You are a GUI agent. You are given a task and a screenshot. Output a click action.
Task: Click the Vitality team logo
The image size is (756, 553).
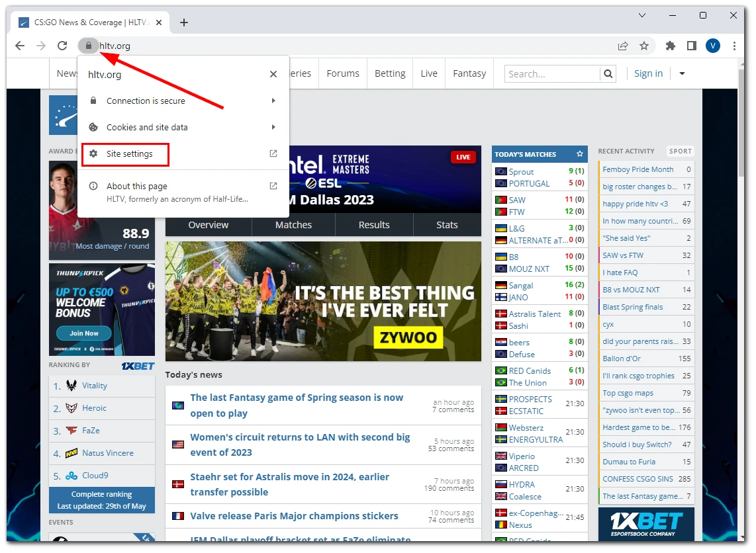point(71,386)
